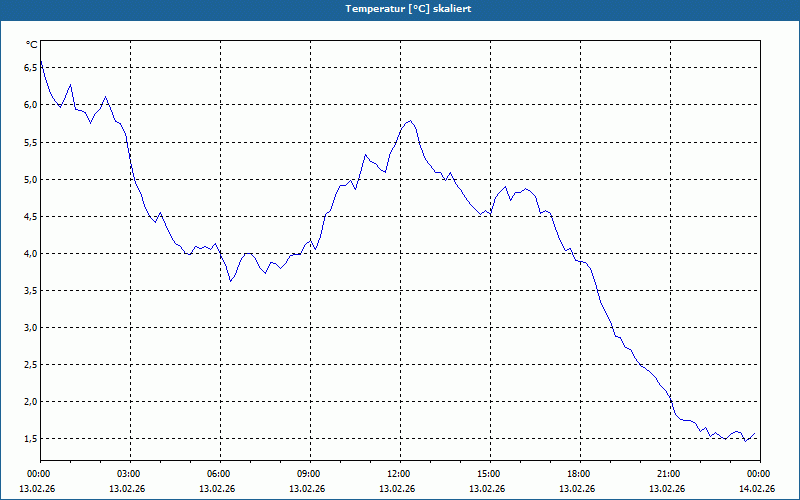Select the 06:00 time axis label
Viewport: 800px width, 500px height.
tap(220, 473)
